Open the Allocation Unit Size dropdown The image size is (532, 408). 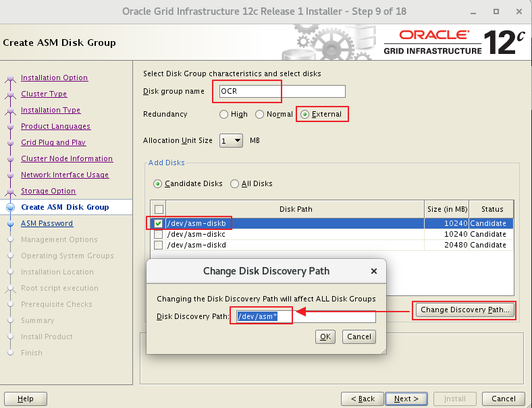pos(230,140)
